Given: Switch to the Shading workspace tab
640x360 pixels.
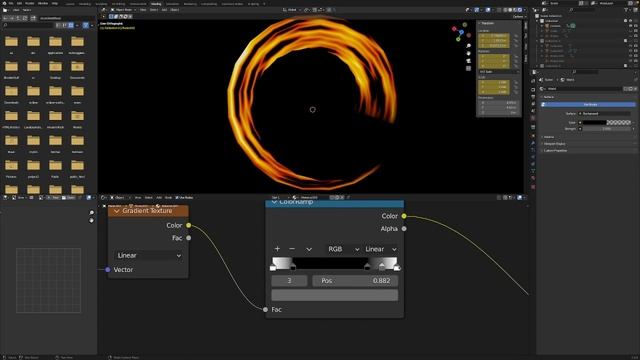Looking at the screenshot, I should point(156,4).
